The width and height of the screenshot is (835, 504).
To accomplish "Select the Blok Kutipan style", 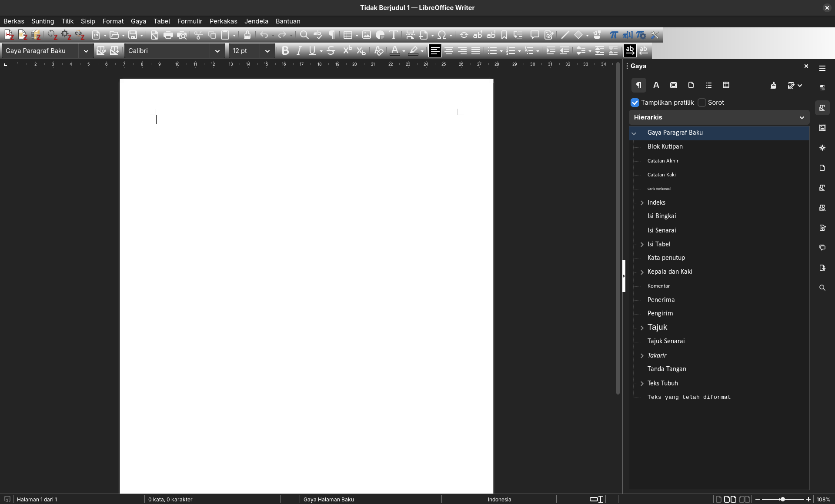I will [665, 146].
